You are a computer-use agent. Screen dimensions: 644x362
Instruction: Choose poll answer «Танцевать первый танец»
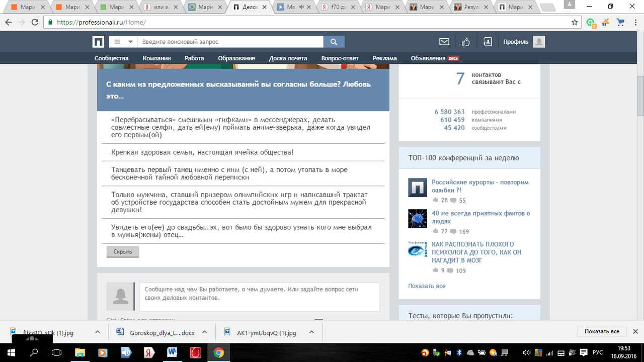pyautogui.click(x=243, y=173)
